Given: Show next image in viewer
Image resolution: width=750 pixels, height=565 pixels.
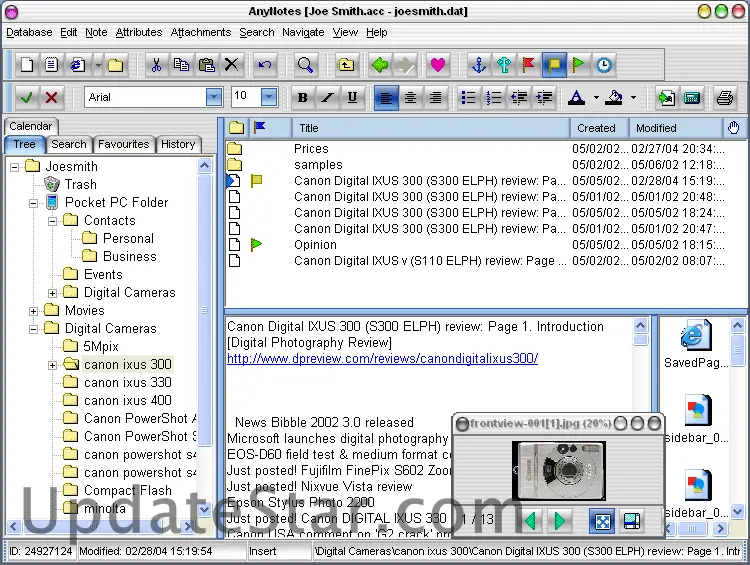Looking at the screenshot, I should [559, 521].
